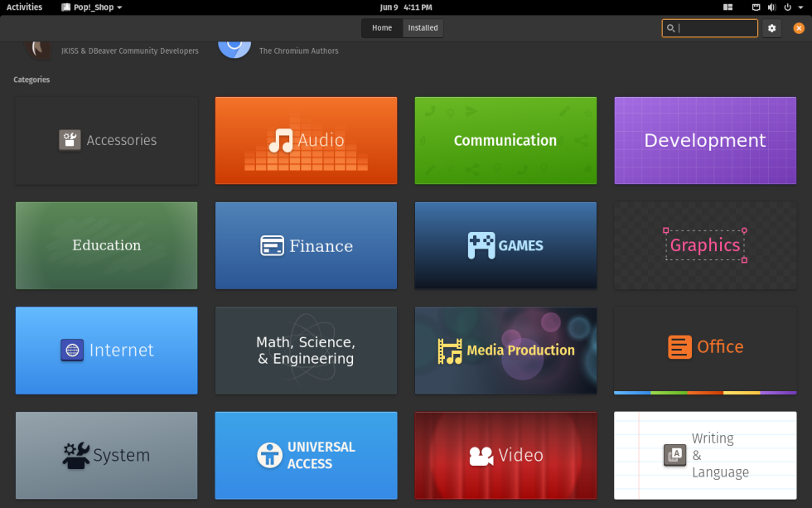Click the credit card icon on Finance tile
Screen dimensions: 812x508
click(272, 246)
